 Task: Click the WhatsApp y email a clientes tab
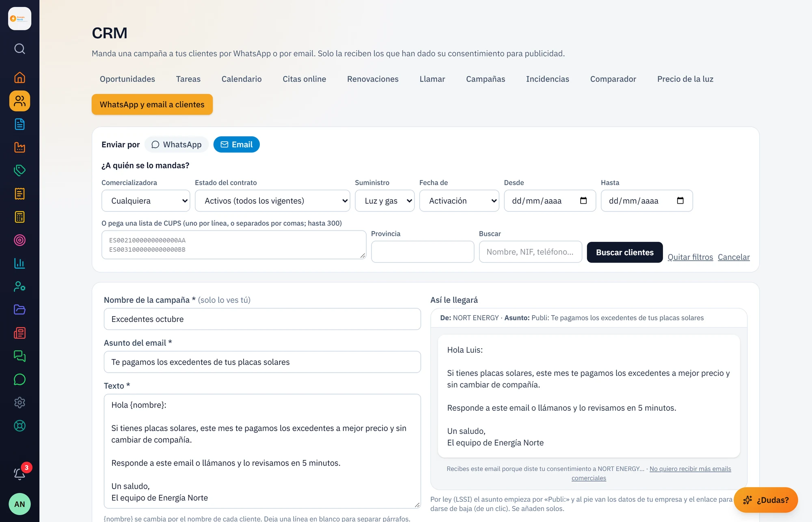[152, 104]
